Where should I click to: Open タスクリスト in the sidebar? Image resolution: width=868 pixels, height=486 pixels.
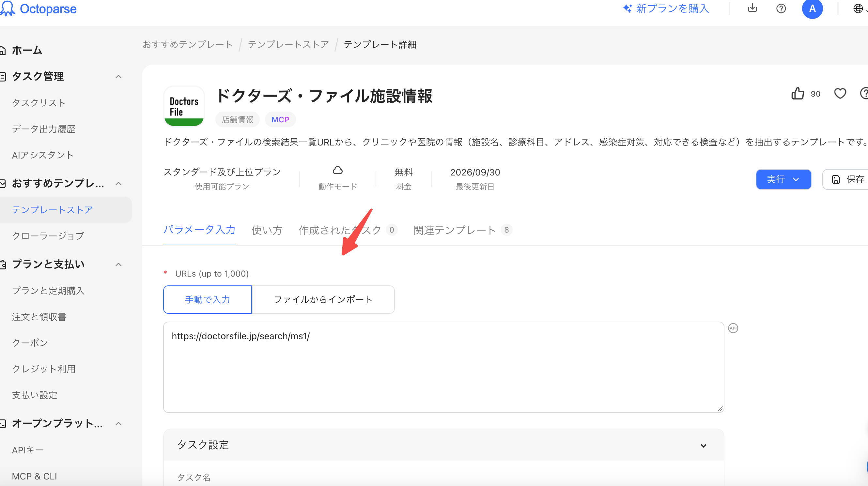[x=39, y=103]
